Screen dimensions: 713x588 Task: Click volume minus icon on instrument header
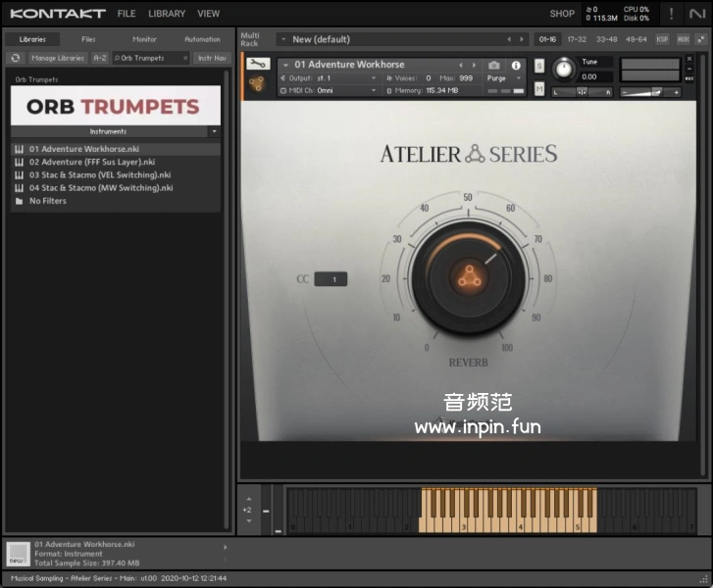pos(625,92)
